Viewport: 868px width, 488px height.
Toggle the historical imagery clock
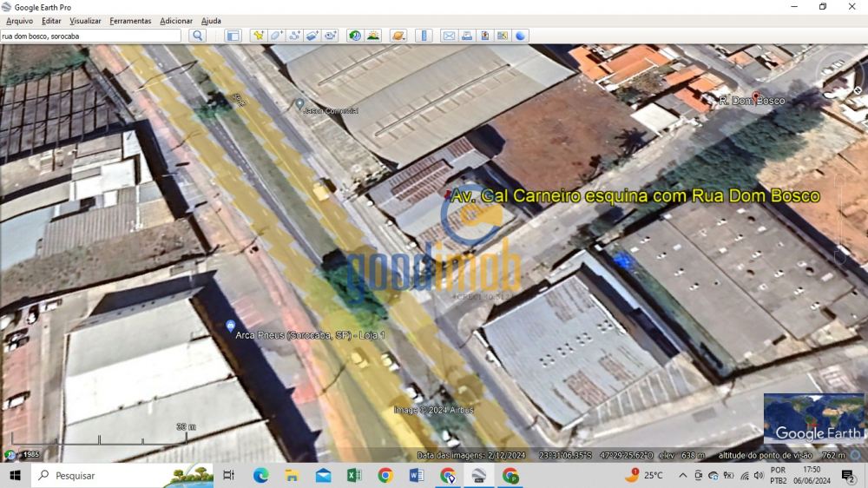(x=355, y=36)
